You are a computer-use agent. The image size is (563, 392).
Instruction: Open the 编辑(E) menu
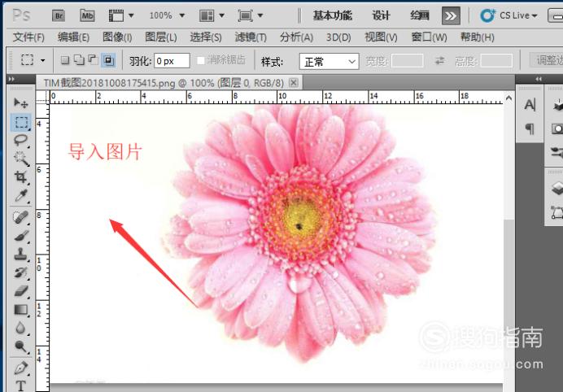pos(73,37)
